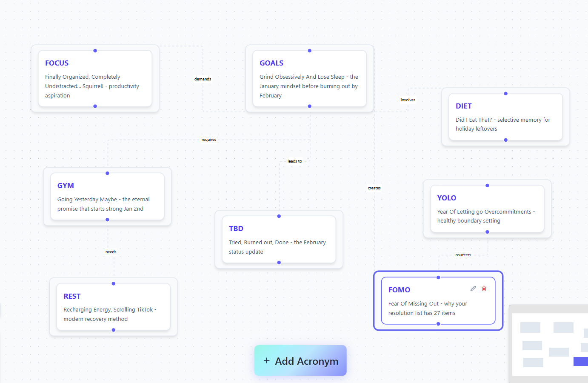The width and height of the screenshot is (588, 383).
Task: Click the top connection handle on FOMO card
Action: (438, 277)
